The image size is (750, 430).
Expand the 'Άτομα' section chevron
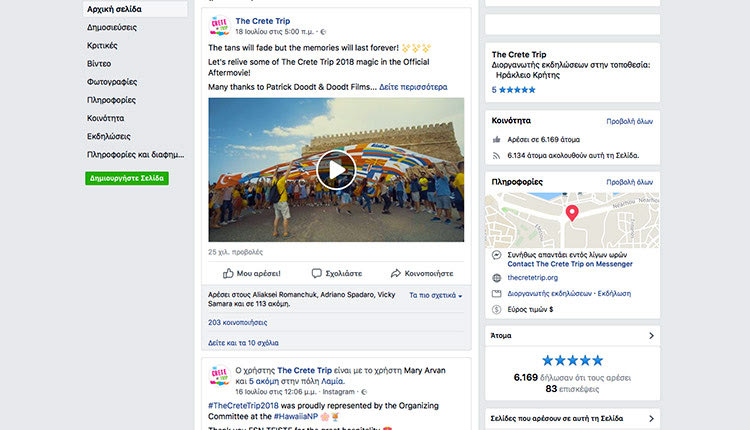[x=652, y=337]
